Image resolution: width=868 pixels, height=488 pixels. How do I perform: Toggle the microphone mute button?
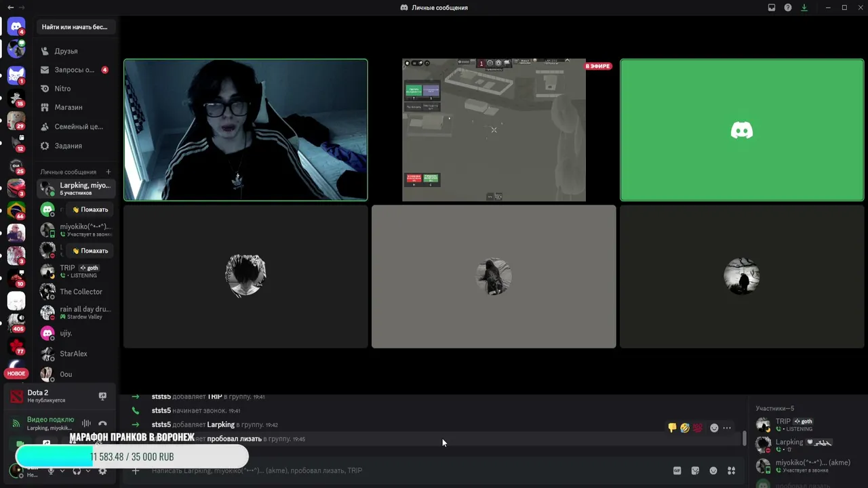(50, 470)
